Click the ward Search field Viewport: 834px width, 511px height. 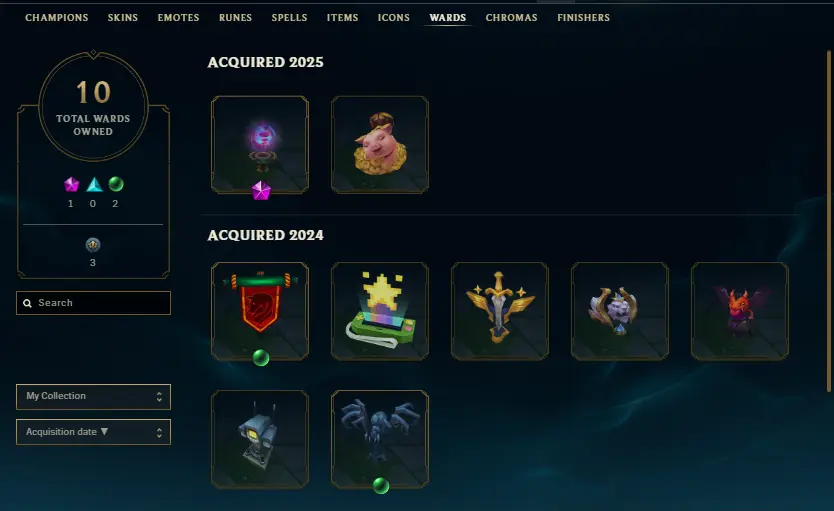point(94,303)
